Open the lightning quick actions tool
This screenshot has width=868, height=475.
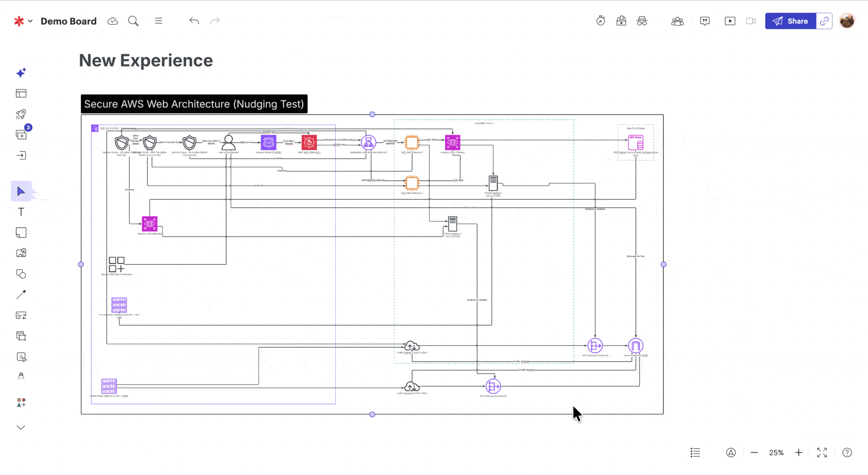pos(21,357)
